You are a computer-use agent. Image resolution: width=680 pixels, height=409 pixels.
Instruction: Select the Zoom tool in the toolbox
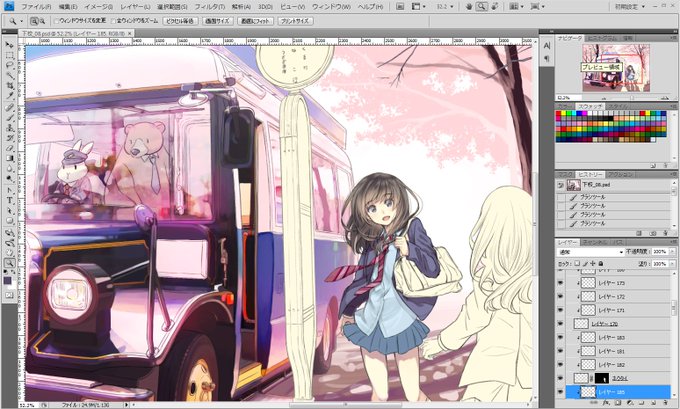pyautogui.click(x=10, y=263)
